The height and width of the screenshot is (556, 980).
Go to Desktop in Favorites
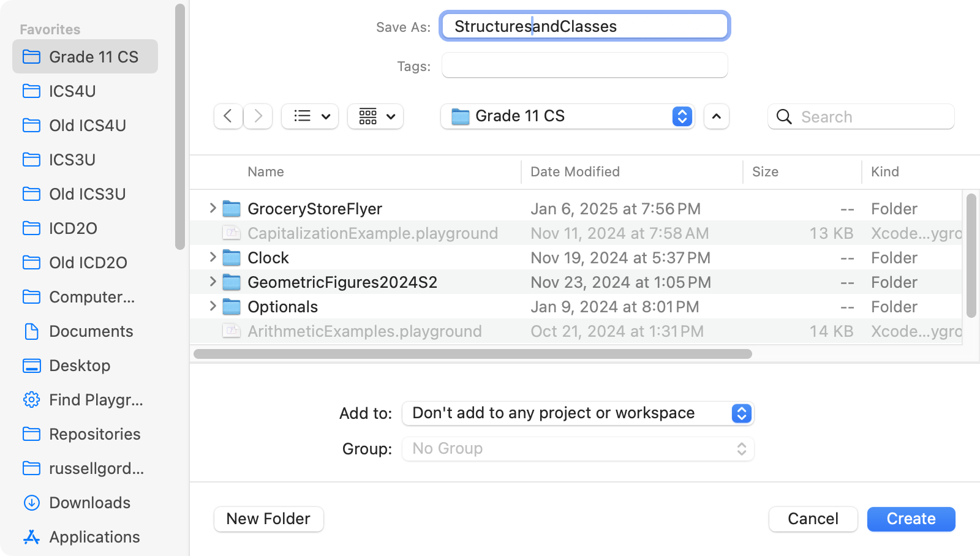click(80, 366)
